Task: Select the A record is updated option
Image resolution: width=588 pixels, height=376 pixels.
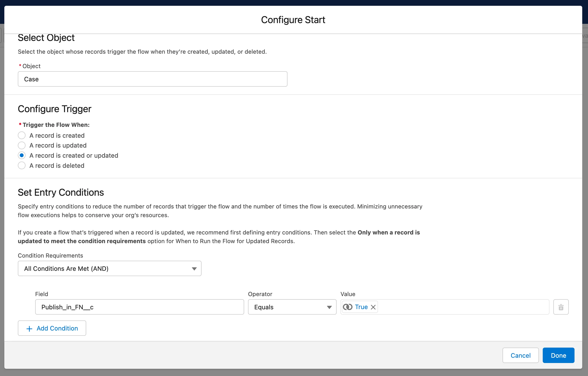Action: pos(21,145)
